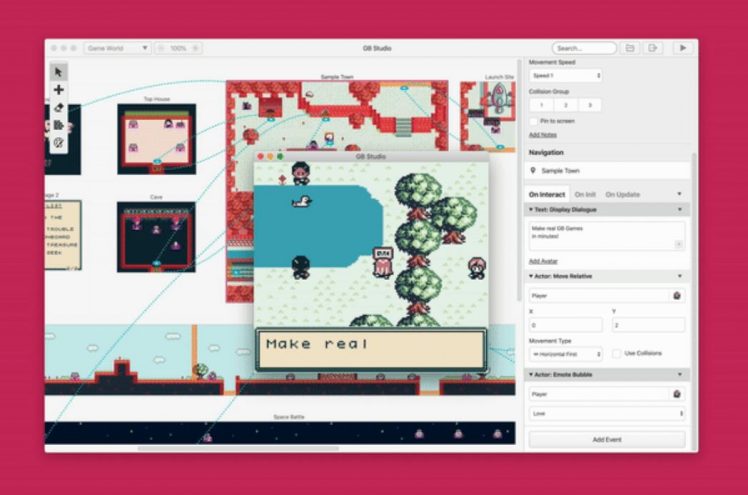The height and width of the screenshot is (495, 748).
Task: Click the Run game play button
Action: click(x=683, y=48)
